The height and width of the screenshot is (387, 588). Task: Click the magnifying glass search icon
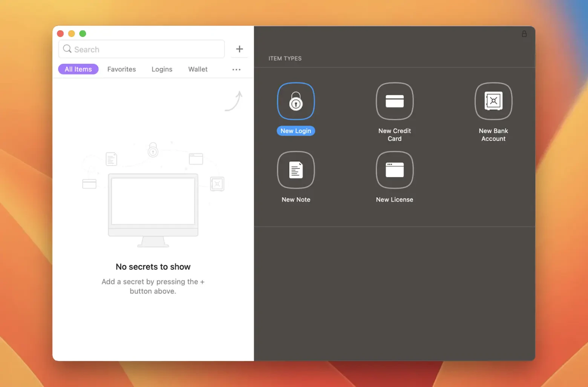point(67,49)
